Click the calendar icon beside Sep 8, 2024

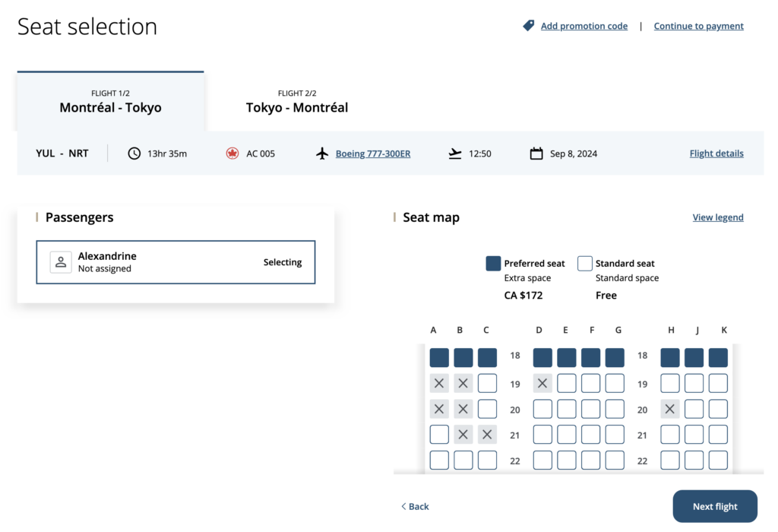pos(536,154)
